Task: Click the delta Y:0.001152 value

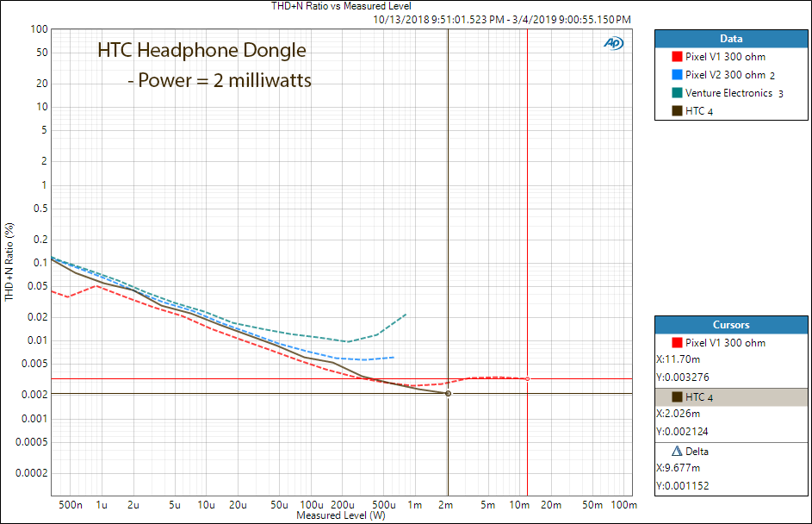Action: (683, 486)
